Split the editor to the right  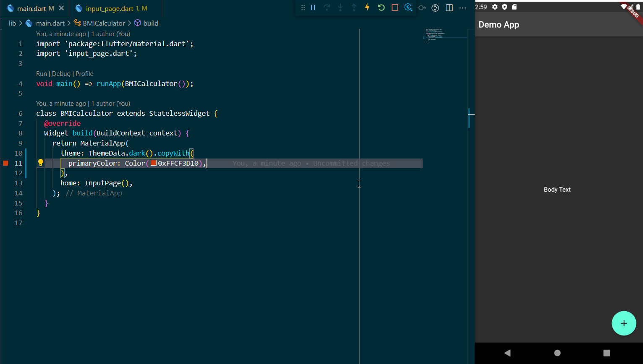tap(449, 8)
